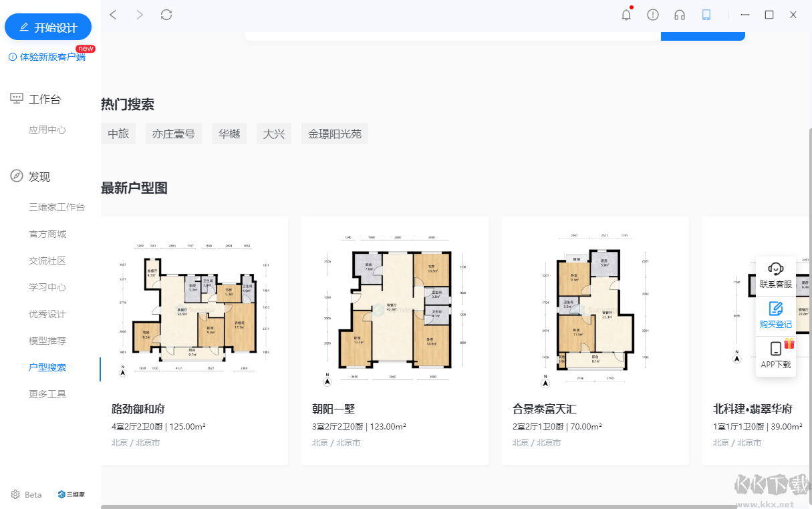Click the 联系客服 headset icon
Screen dimensions: 812x509
click(775, 269)
